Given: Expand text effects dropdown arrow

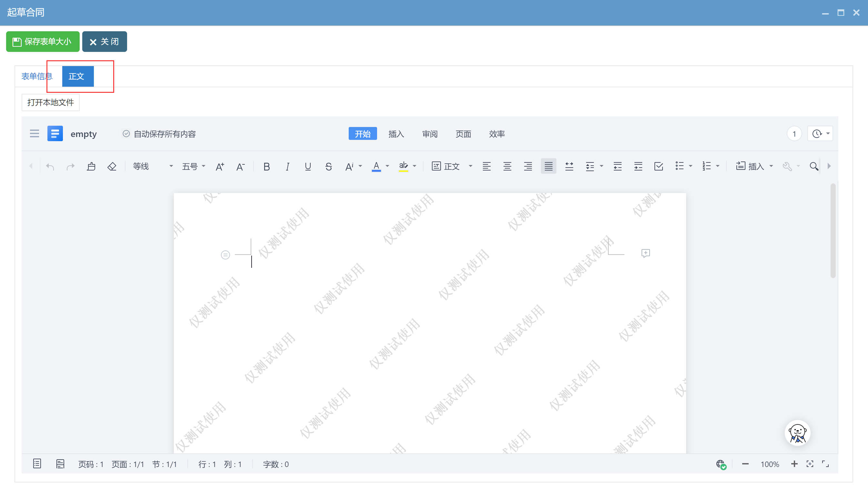Looking at the screenshot, I should click(x=360, y=166).
